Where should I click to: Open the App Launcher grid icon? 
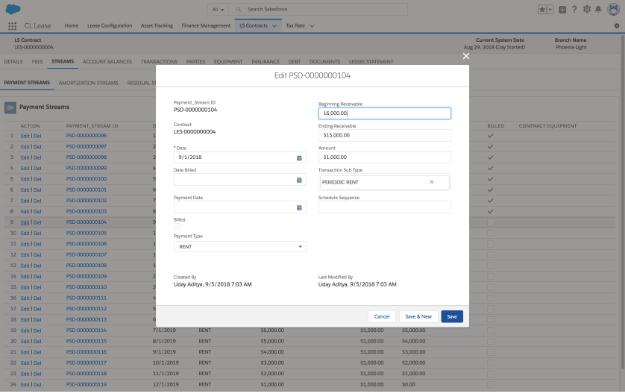point(12,26)
